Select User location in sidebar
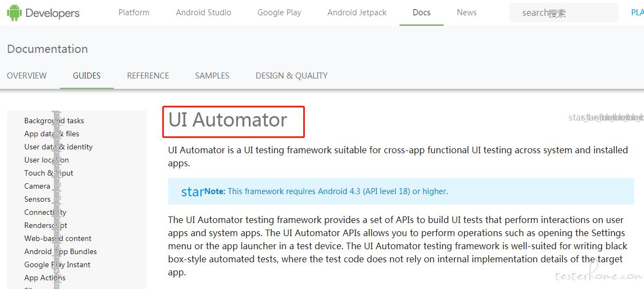The image size is (644, 289). [x=46, y=160]
